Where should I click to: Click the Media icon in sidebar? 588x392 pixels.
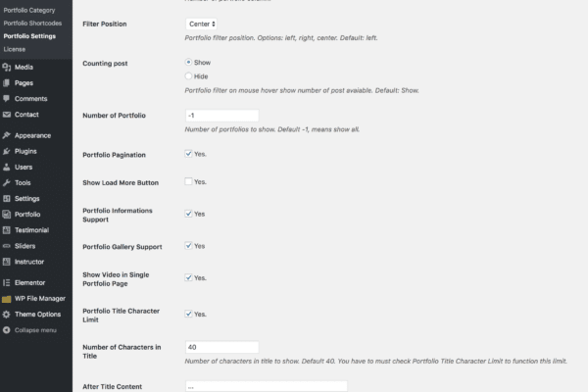7,68
